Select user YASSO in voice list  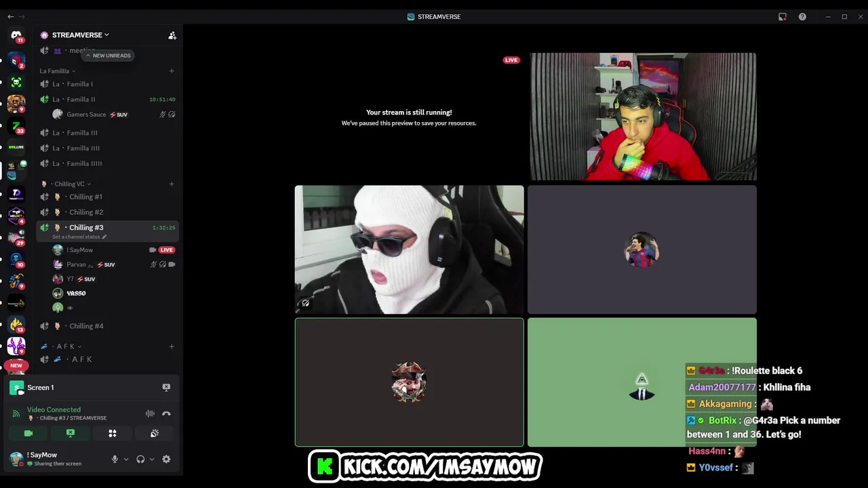[x=113, y=293]
